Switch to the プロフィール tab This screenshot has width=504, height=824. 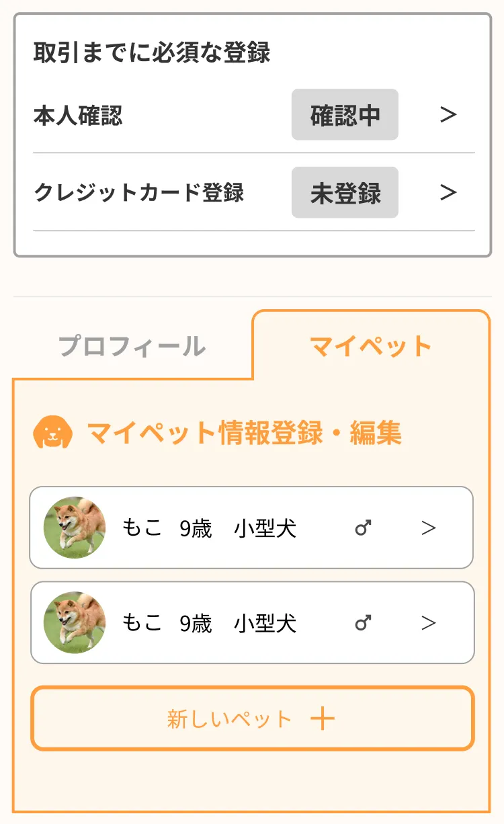tap(132, 347)
